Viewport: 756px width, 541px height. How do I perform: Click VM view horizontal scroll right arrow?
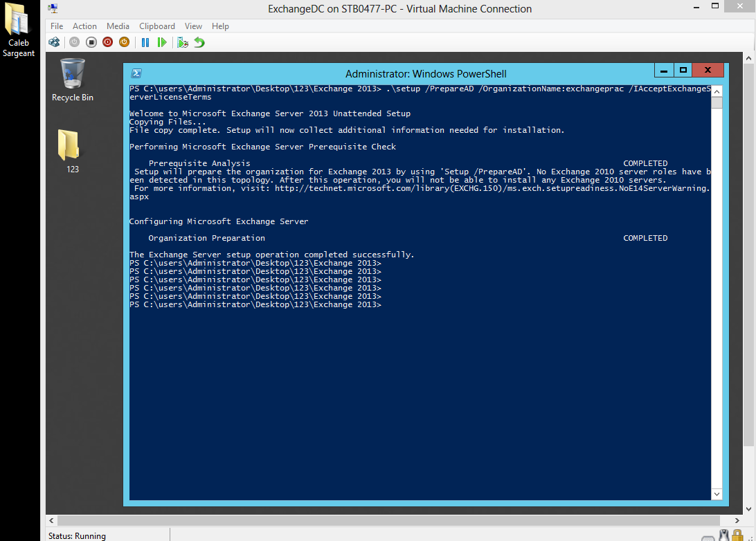737,520
